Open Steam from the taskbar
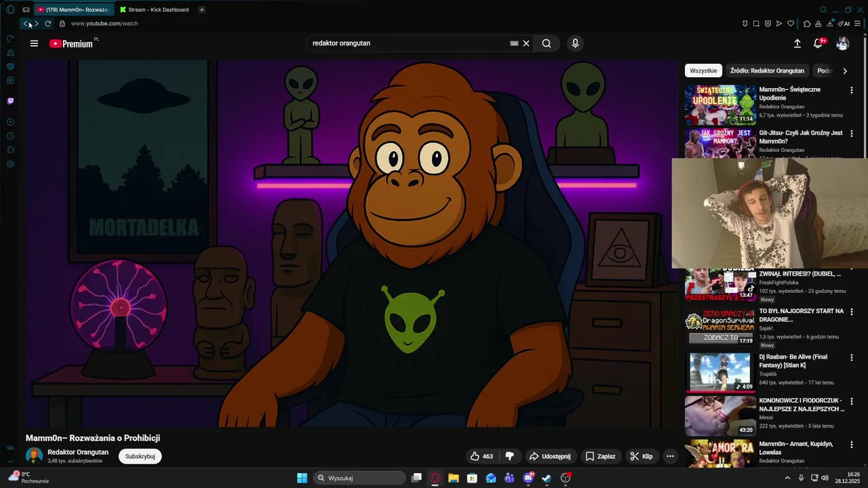 (547, 478)
